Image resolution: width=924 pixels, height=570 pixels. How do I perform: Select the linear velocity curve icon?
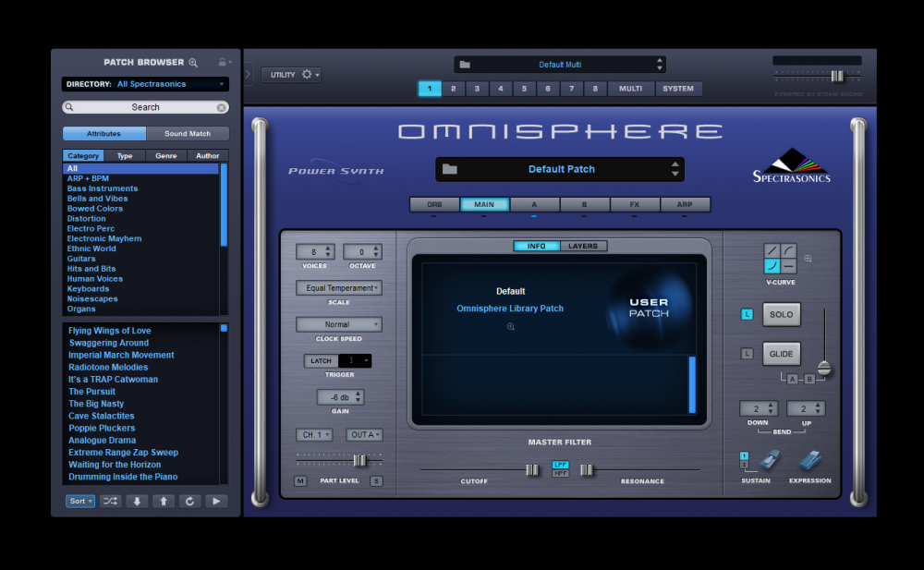tap(772, 251)
